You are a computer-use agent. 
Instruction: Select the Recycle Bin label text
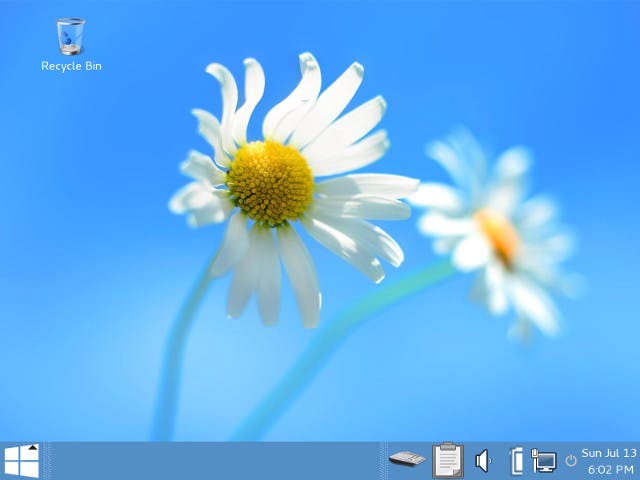tap(71, 66)
